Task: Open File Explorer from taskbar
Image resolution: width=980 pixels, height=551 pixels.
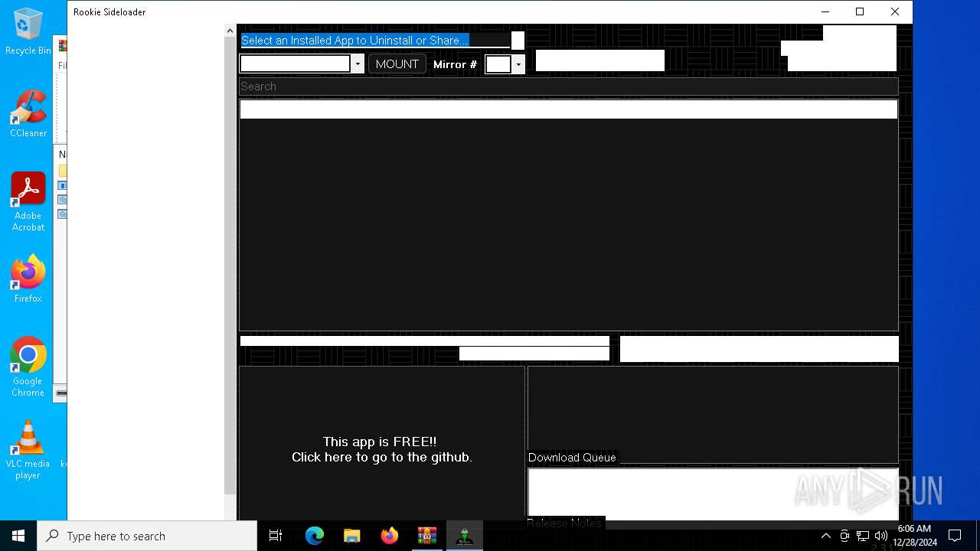Action: [x=351, y=536]
